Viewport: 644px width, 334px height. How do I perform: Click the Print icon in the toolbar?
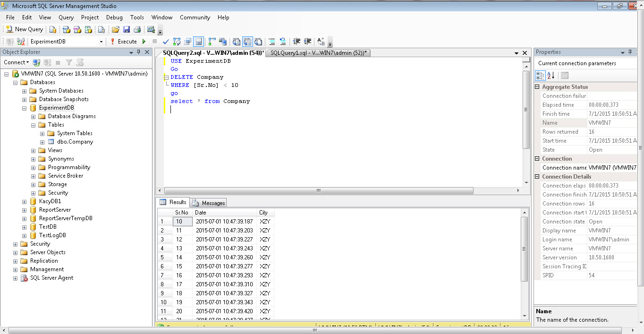[137, 29]
